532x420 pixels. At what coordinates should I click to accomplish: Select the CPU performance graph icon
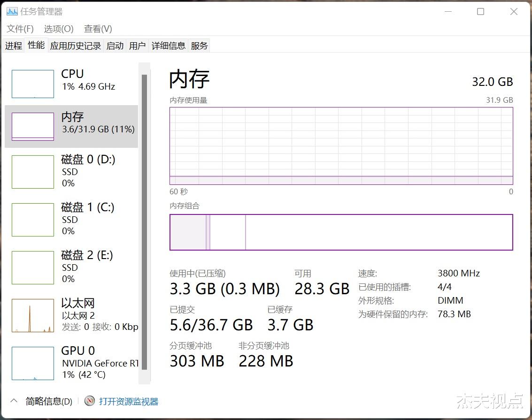(x=32, y=84)
